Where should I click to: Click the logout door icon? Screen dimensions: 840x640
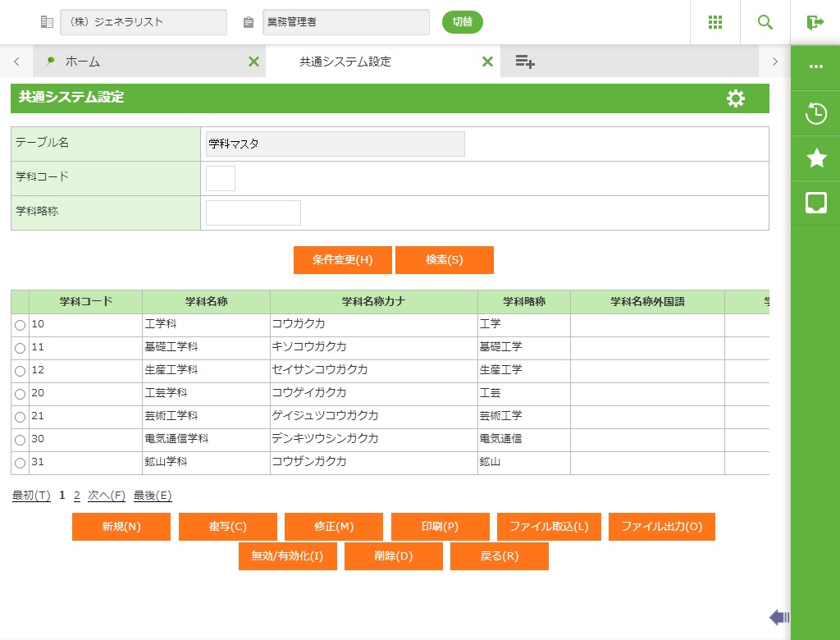tap(815, 22)
